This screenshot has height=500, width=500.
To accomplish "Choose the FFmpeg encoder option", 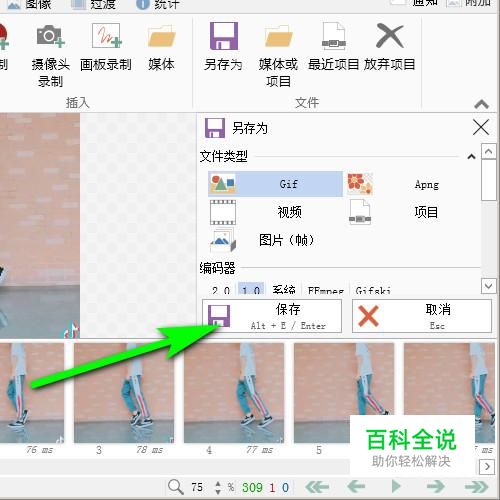I will 326,290.
